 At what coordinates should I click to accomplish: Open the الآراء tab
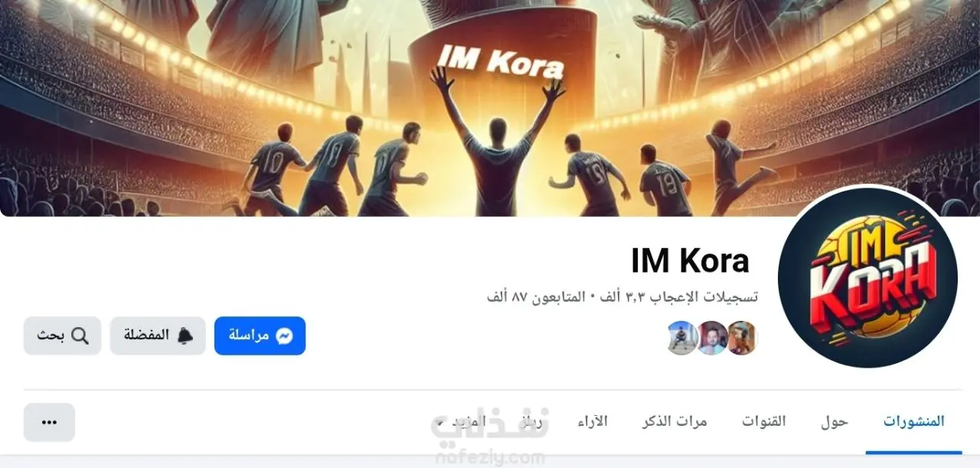(591, 421)
